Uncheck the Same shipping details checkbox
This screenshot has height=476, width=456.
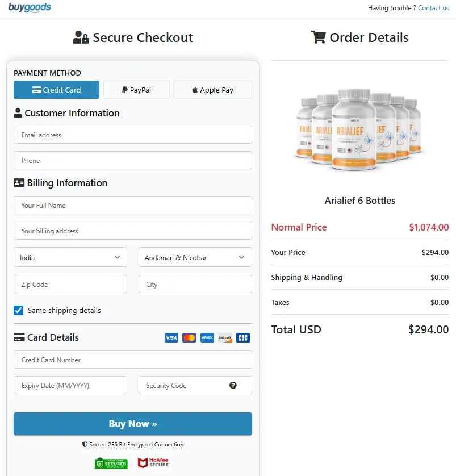click(x=19, y=310)
